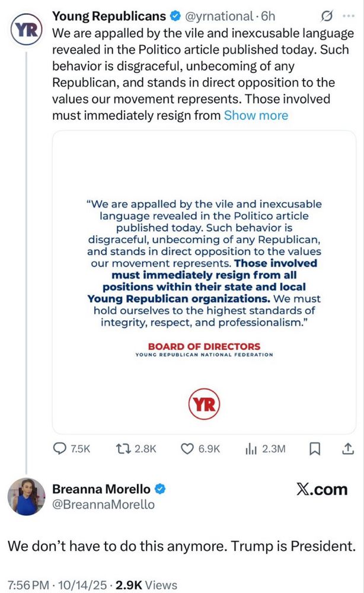This screenshot has height=593, width=364.
Task: Bookmark the Young Republicans post
Action: tap(314, 449)
